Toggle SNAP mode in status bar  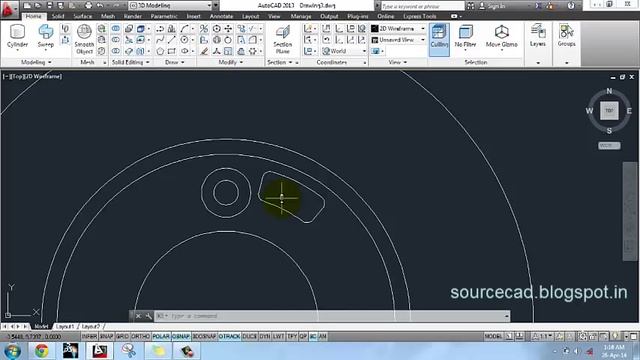(x=107, y=336)
